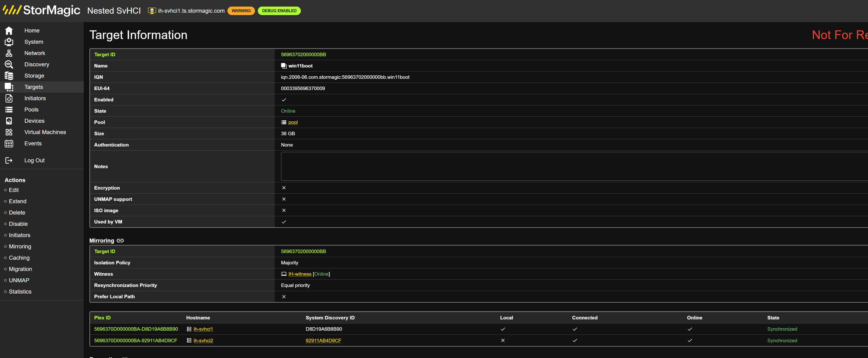Open the System menu item
This screenshot has height=358, width=868.
pyautogui.click(x=34, y=42)
